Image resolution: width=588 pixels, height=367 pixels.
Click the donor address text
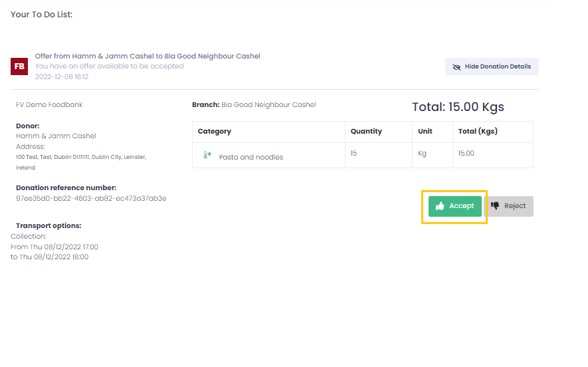(81, 162)
